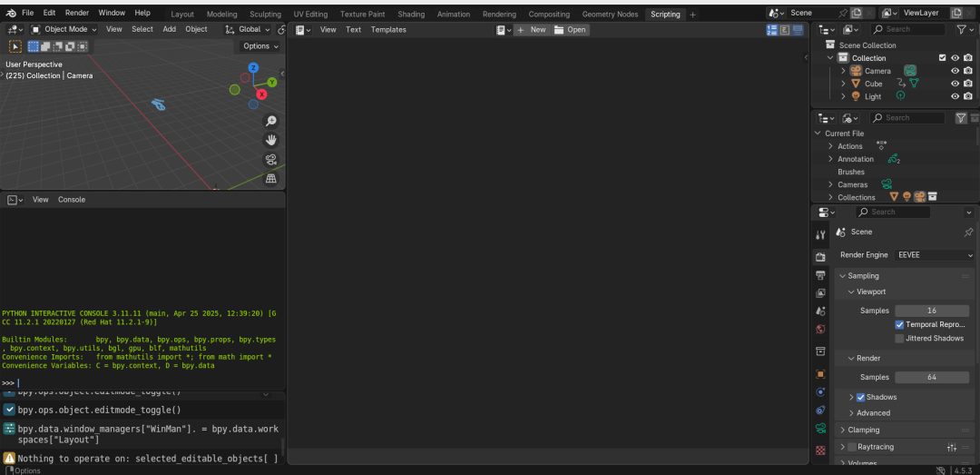The width and height of the screenshot is (980, 475).
Task: Pin the Scene properties panel
Action: tap(968, 233)
